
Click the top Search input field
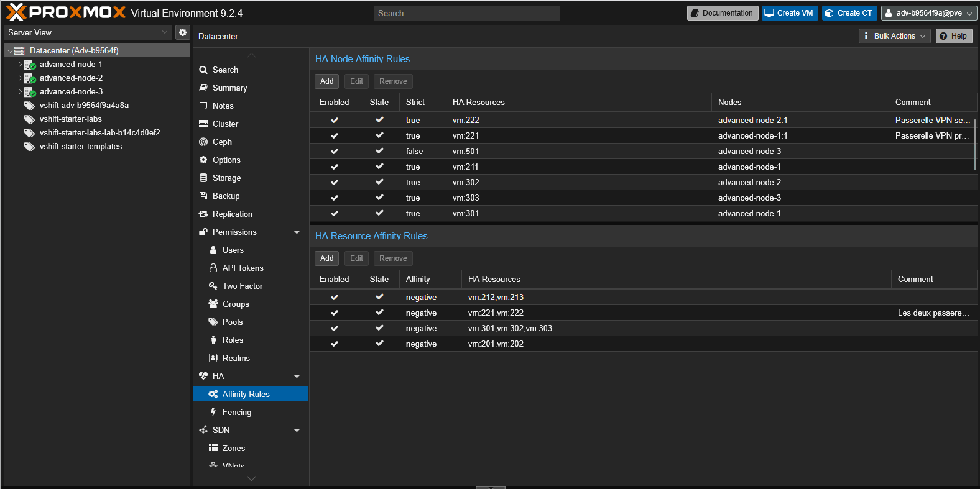(x=466, y=13)
